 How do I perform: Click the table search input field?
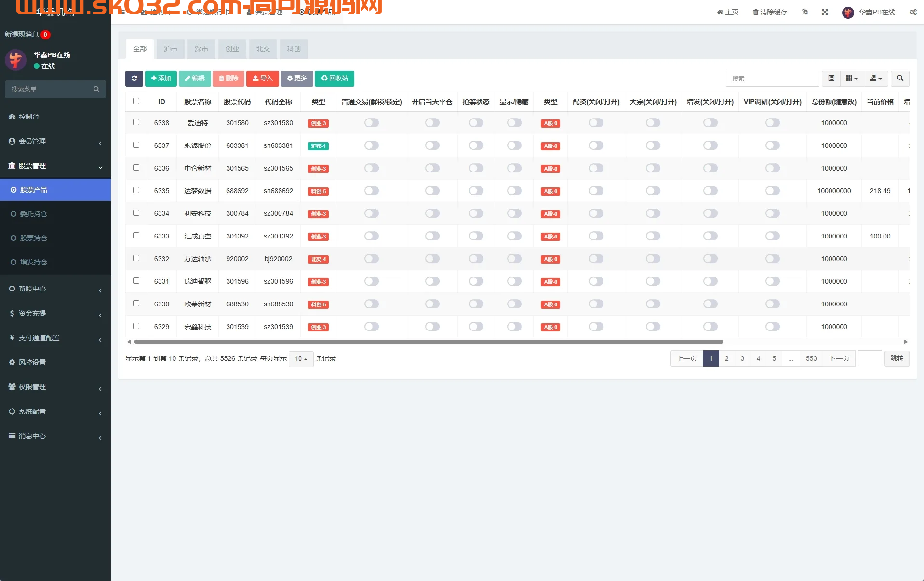coord(772,79)
